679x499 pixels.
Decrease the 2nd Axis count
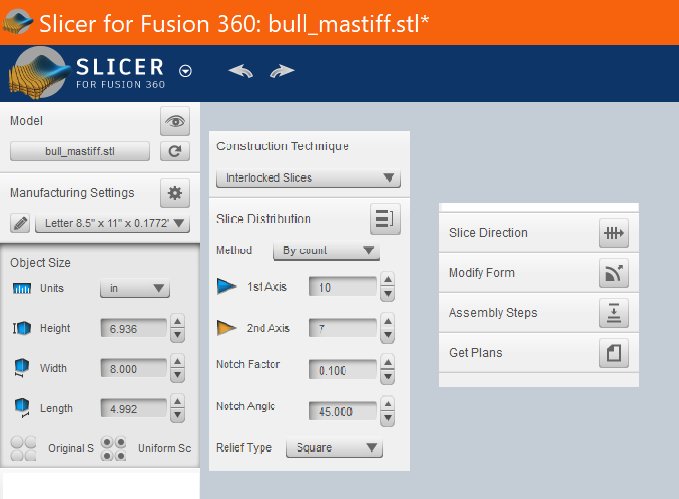click(388, 336)
